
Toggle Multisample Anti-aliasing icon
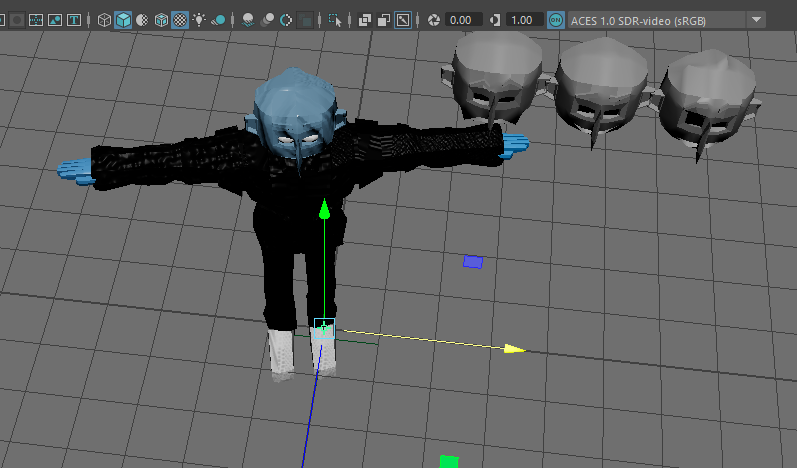(286, 20)
